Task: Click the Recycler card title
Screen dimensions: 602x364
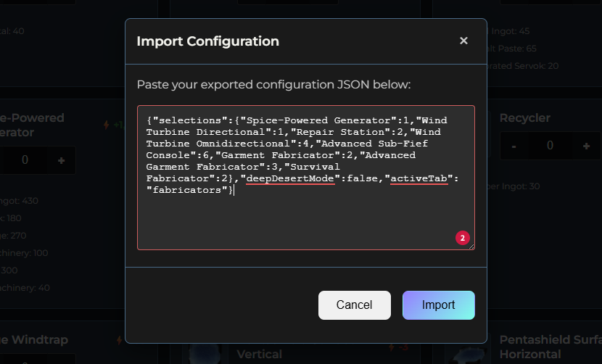Action: [x=524, y=117]
